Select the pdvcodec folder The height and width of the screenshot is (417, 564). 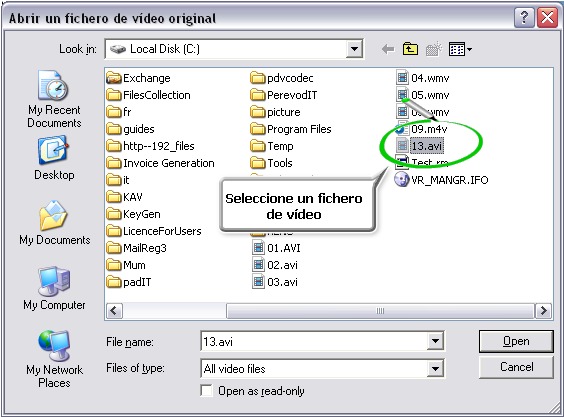tap(282, 78)
